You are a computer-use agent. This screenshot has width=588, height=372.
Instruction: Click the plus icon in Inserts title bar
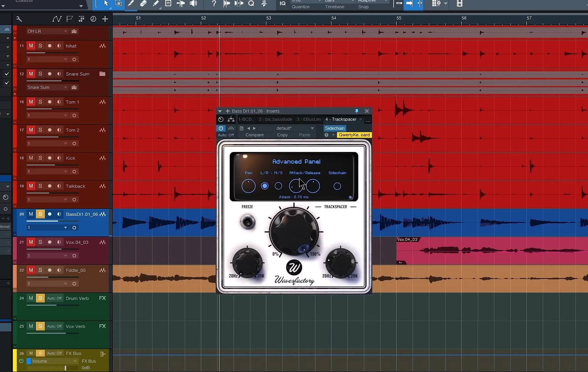pos(227,111)
